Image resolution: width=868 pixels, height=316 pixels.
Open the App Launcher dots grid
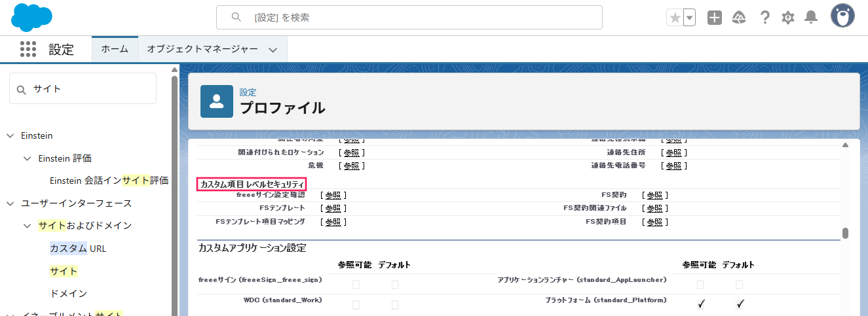click(x=28, y=49)
